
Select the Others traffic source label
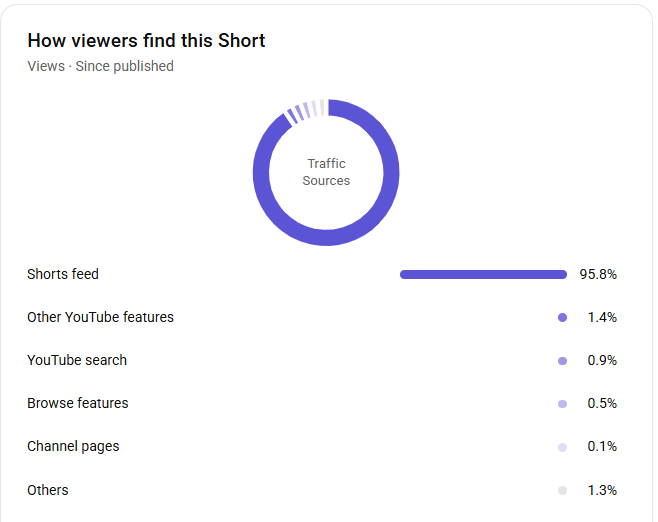pos(48,490)
